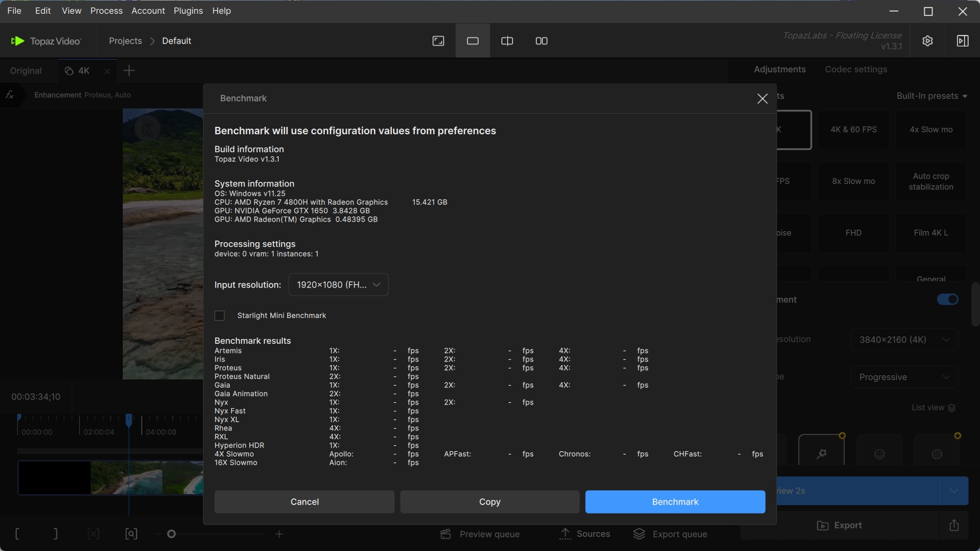Start the Benchmark with the blue button
The image size is (980, 551).
coord(675,502)
